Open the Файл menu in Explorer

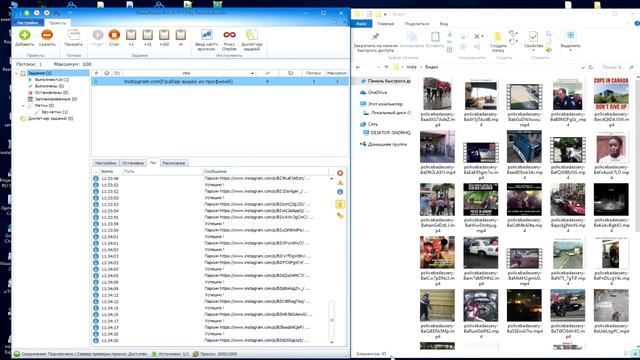click(361, 24)
